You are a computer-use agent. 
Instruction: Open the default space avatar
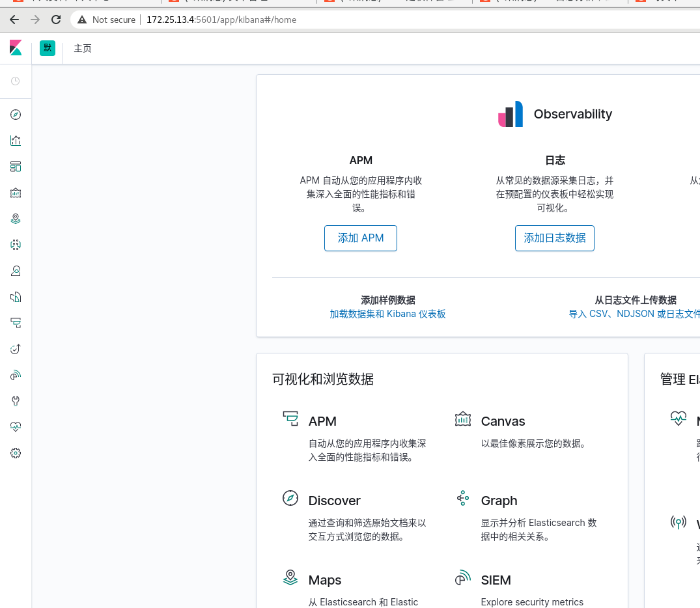(48, 48)
